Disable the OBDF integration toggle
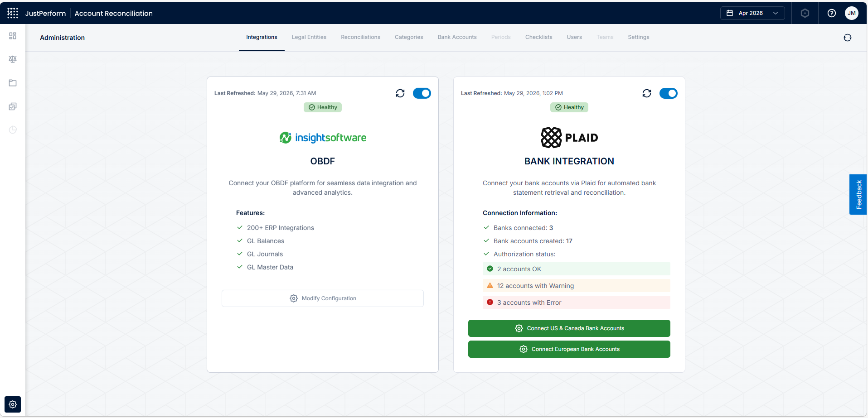This screenshot has height=418, width=868. coord(422,93)
